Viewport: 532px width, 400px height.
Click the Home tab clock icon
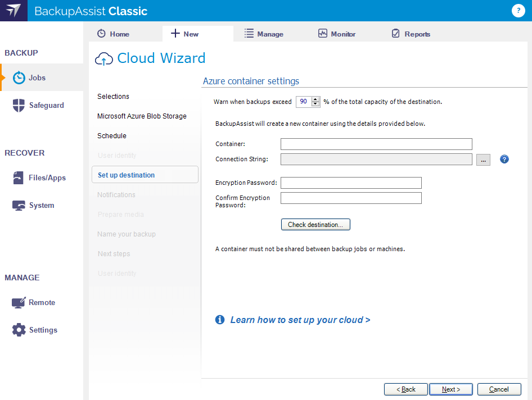coord(101,34)
